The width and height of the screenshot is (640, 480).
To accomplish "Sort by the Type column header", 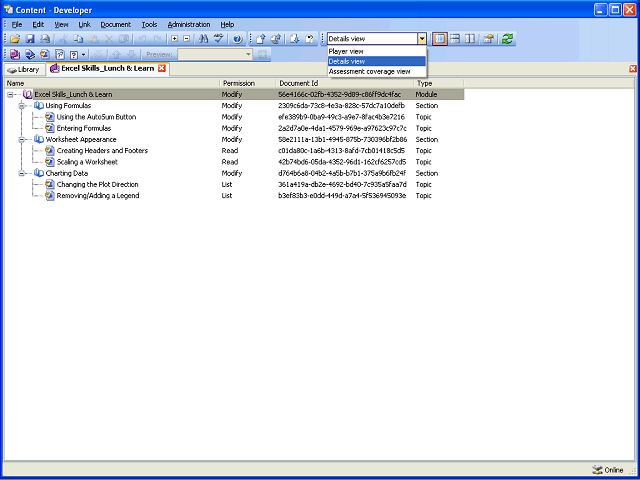I will tap(439, 83).
